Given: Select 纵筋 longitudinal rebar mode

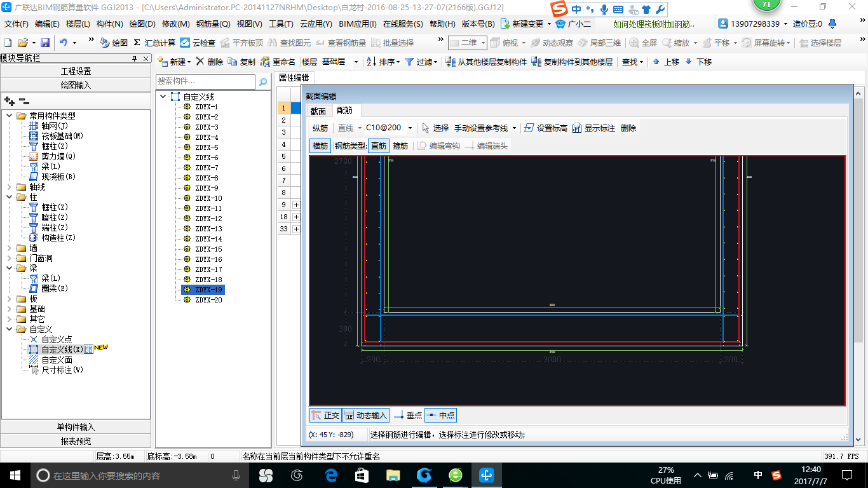Looking at the screenshot, I should point(320,128).
